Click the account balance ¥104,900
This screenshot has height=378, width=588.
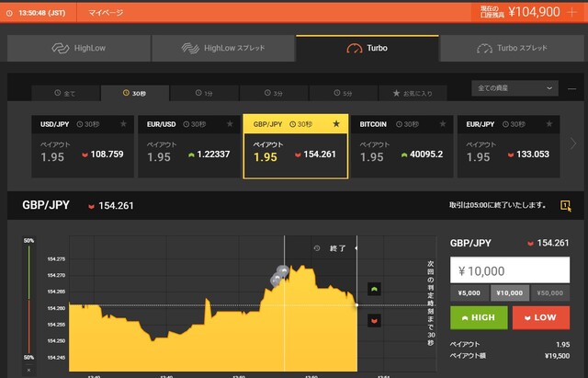click(534, 12)
